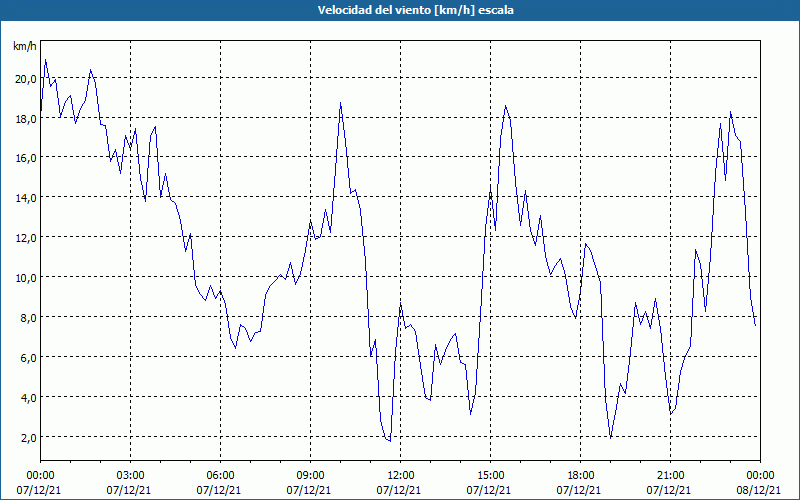Click the '8,0' y-axis label

28,317
